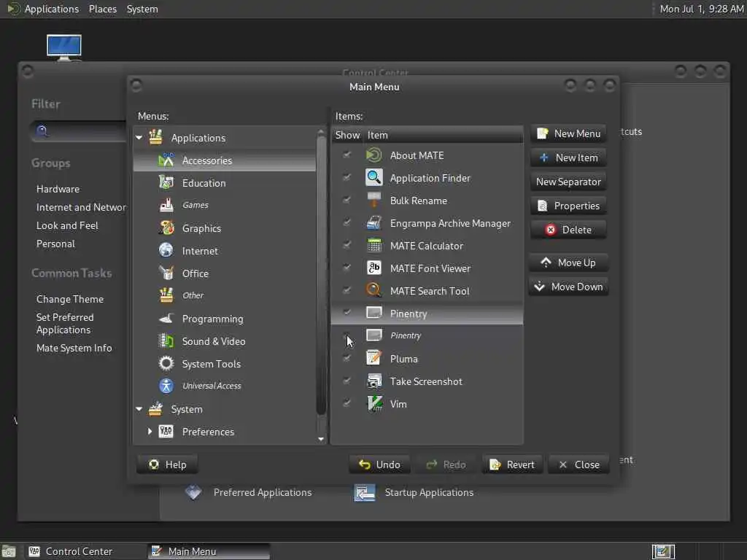Click the Engrampa Archive Manager icon
This screenshot has height=560, width=747.
click(374, 223)
